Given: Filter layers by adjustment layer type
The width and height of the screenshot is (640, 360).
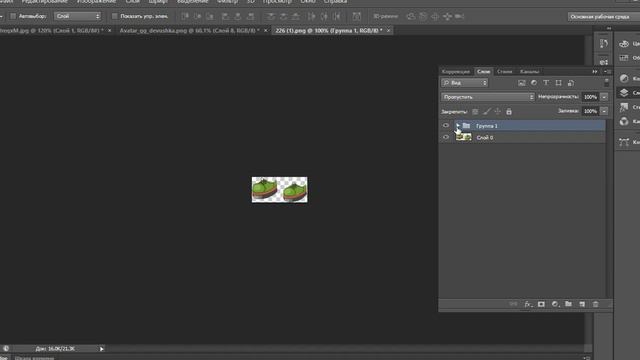Looking at the screenshot, I should coord(534,83).
